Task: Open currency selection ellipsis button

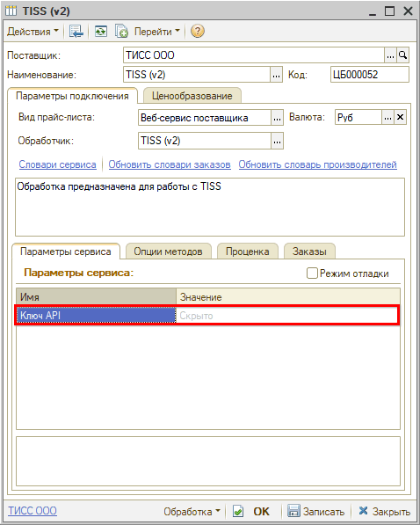Action: (x=387, y=118)
